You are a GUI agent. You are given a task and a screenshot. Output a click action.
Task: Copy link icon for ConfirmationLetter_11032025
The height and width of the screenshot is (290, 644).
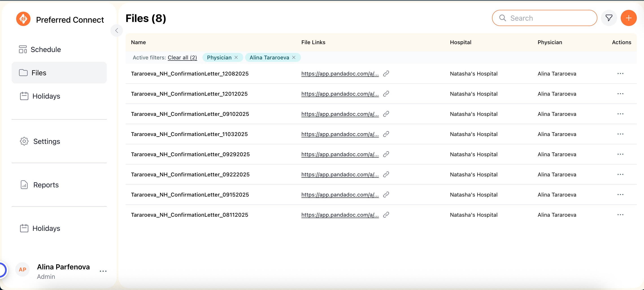coord(386,134)
